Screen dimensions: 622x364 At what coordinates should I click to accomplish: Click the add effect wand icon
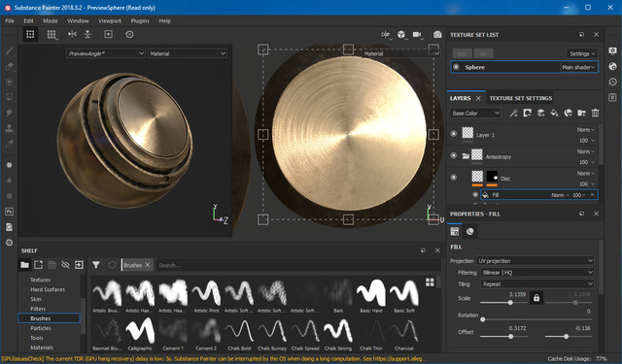click(x=514, y=113)
